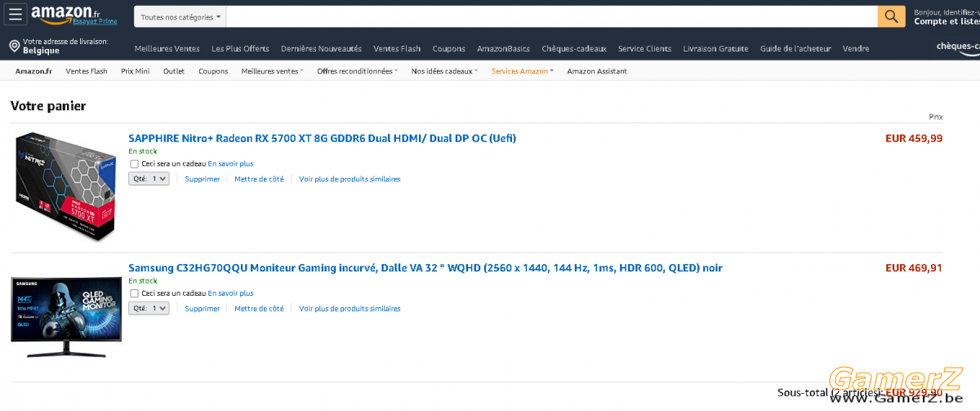Open Samsung C32HG70QQU monitor product title
This screenshot has width=980, height=411.
point(425,268)
